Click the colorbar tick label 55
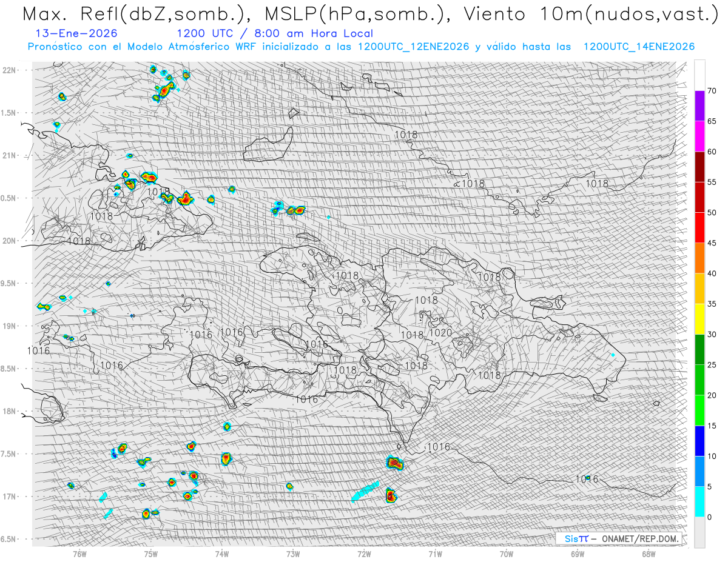The image size is (728, 562). (712, 182)
